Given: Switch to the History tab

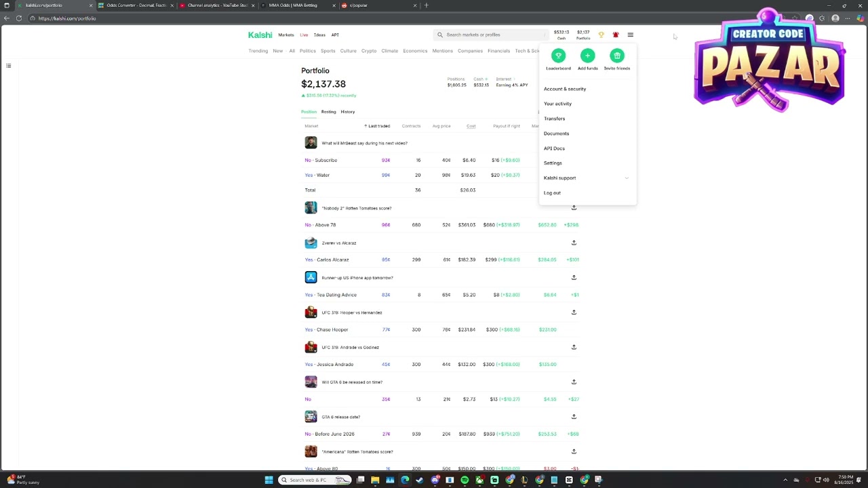Looking at the screenshot, I should tap(348, 112).
